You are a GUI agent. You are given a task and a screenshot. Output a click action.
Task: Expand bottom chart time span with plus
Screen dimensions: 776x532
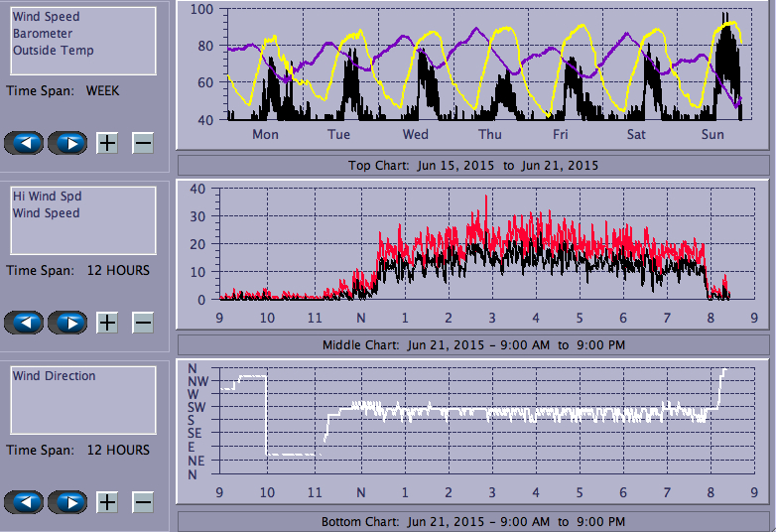[x=107, y=502]
